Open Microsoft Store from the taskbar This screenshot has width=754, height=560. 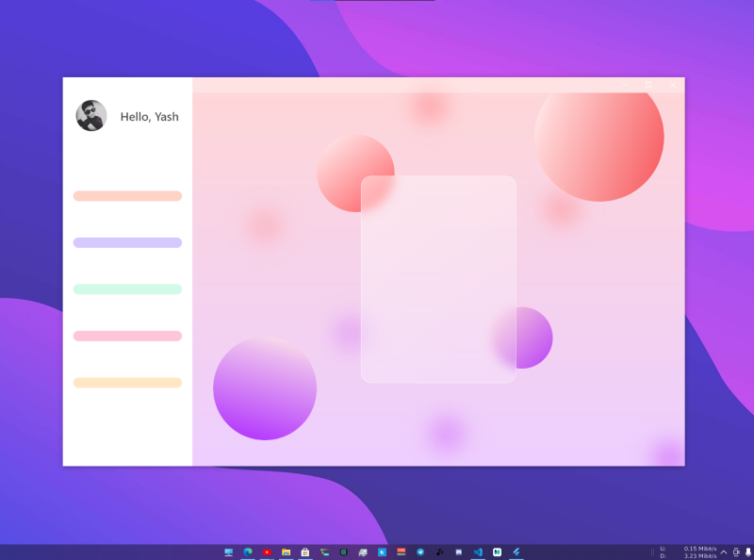[x=304, y=552]
